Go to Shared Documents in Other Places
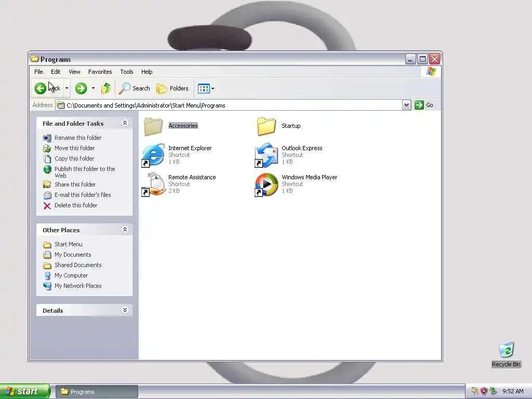This screenshot has width=532, height=399. 78,265
